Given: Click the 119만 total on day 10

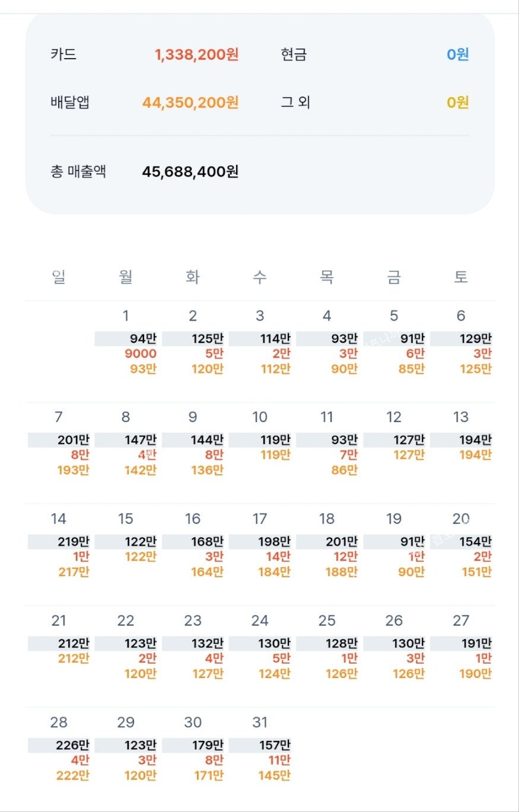Looking at the screenshot, I should [x=274, y=440].
